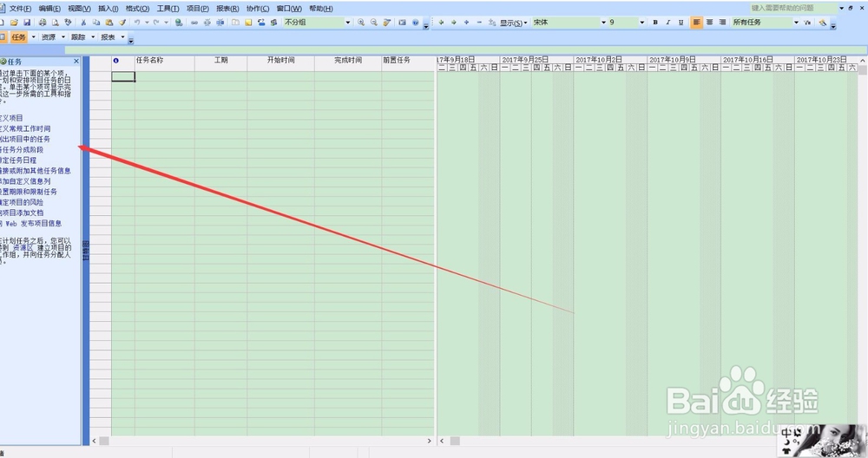Copy selection with the copy icon

(96, 23)
